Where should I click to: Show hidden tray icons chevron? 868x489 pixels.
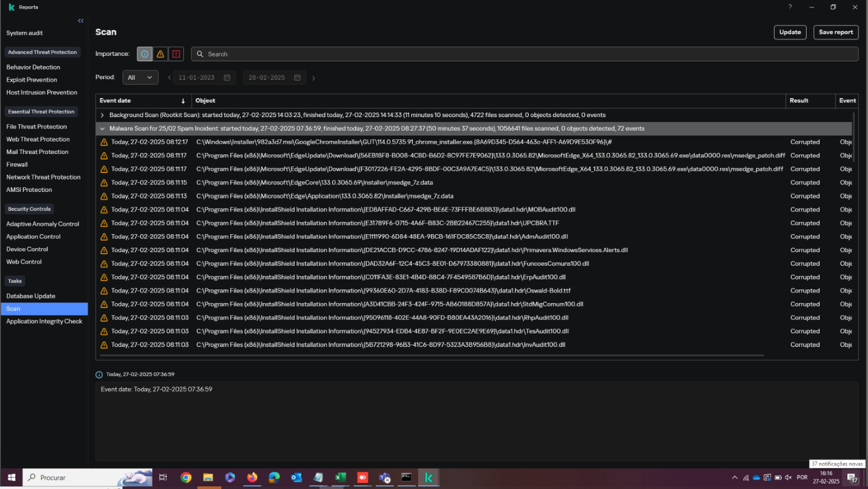pos(735,478)
